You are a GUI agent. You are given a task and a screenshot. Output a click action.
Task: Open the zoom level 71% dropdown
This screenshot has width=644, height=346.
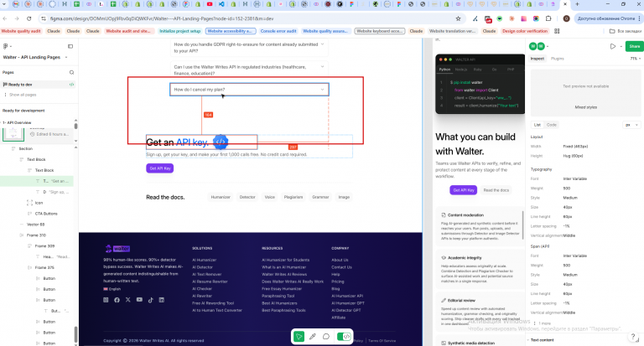(x=635, y=59)
